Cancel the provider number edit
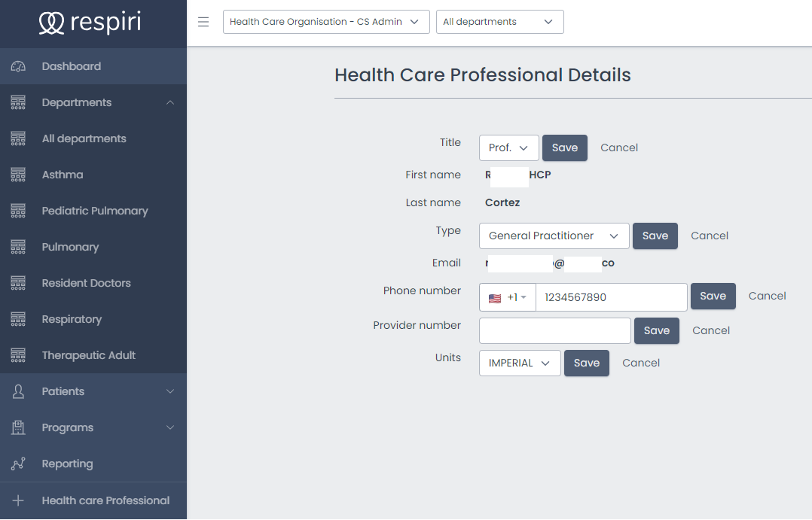The width and height of the screenshot is (812, 520). 711,330
